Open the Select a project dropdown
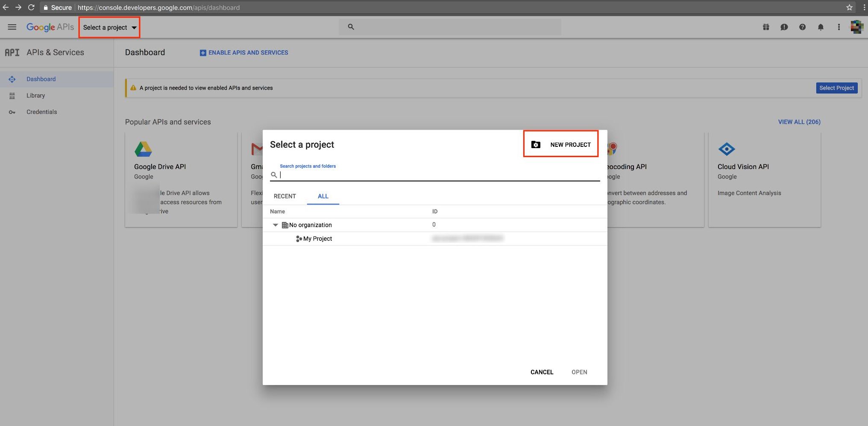 (x=109, y=27)
